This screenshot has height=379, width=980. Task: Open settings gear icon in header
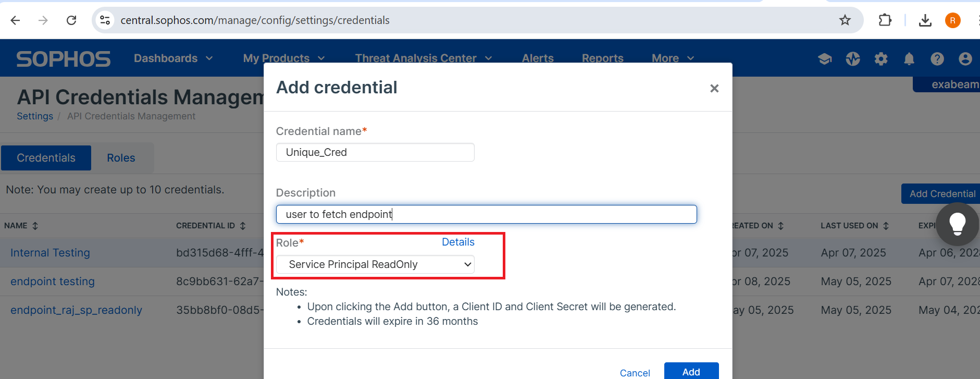click(x=881, y=59)
